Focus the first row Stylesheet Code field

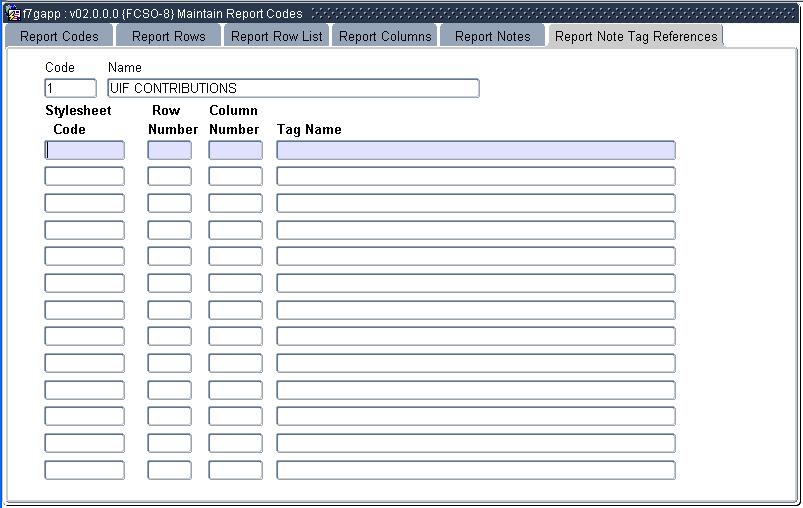(x=85, y=150)
